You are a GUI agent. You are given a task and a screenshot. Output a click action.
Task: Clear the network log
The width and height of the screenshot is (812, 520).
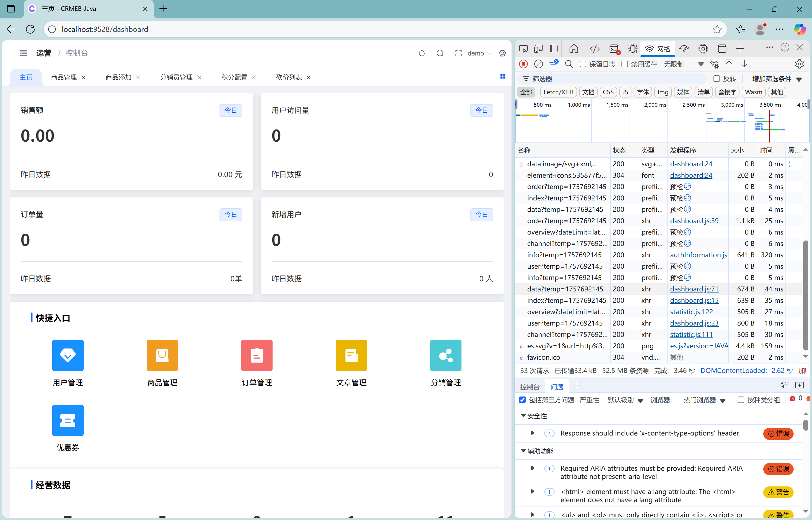click(538, 64)
